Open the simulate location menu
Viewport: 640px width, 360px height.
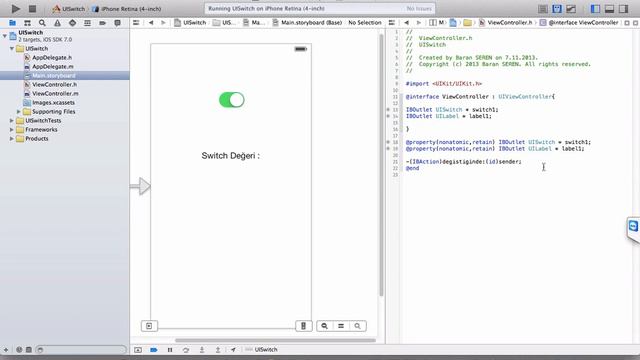coord(233,350)
